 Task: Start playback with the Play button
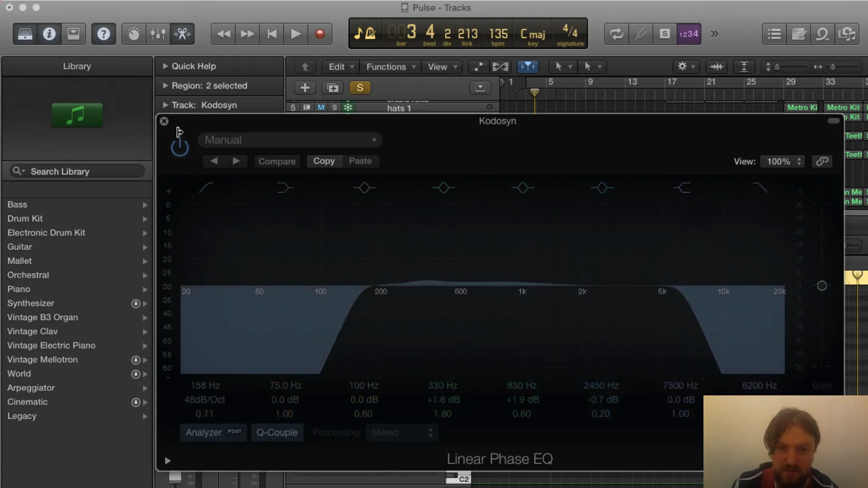click(x=296, y=34)
